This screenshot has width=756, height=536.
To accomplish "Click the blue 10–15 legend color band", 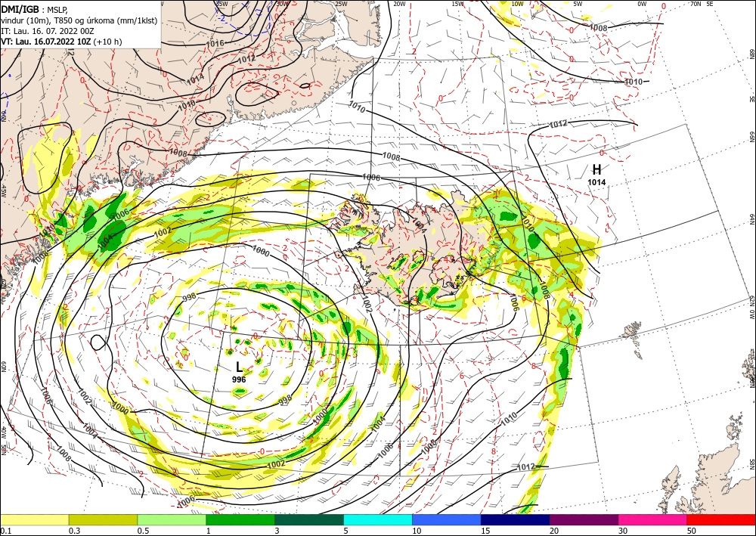I will (x=447, y=519).
